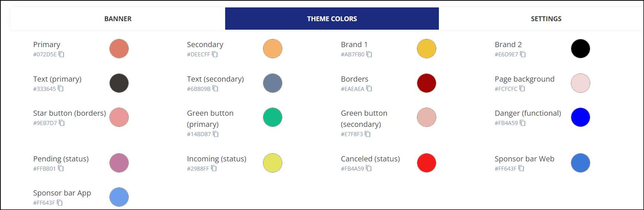The image size is (644, 210).
Task: Copy the Text (primary) hex code
Action: [60, 89]
